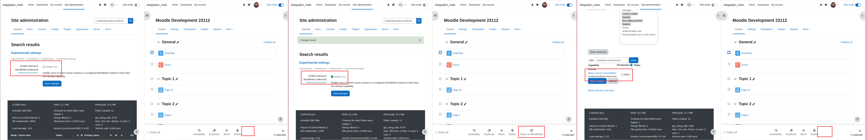Click Availability beside the Share to MoodleNet button
The height and width of the screenshot is (140, 868).
click(x=474, y=132)
